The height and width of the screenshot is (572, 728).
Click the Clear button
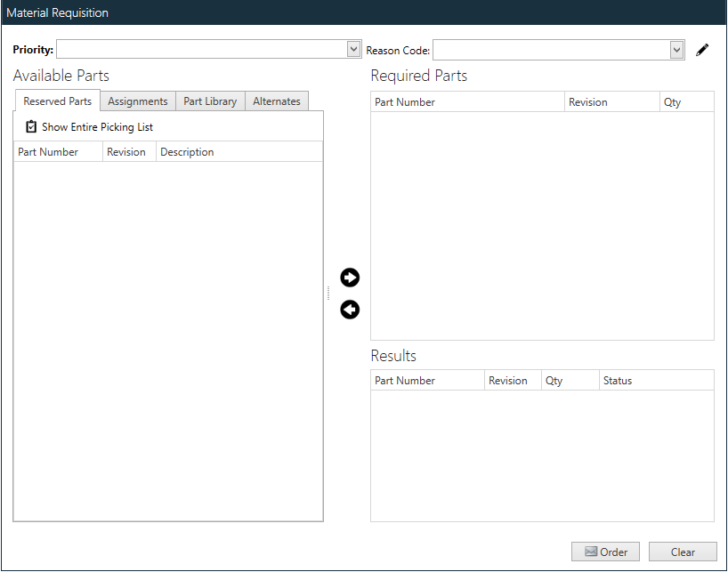tap(682, 552)
